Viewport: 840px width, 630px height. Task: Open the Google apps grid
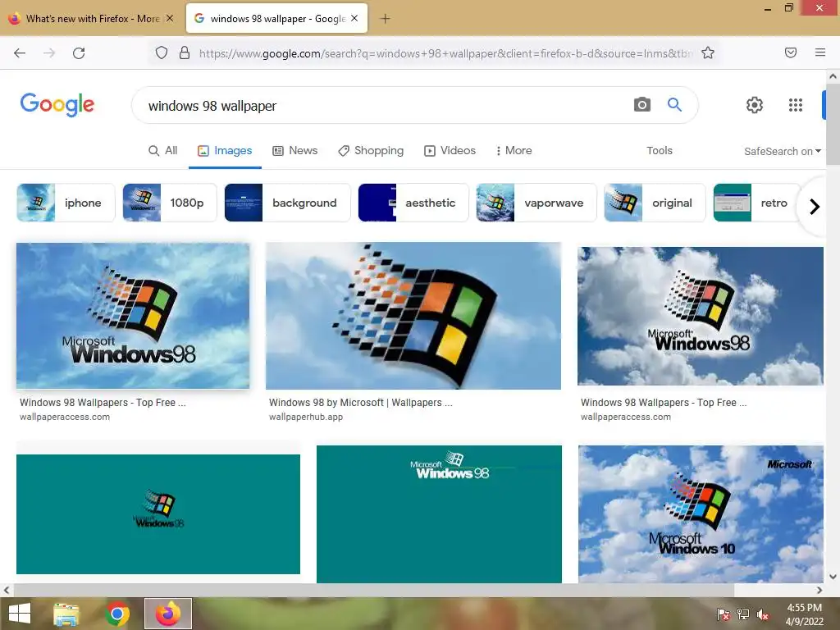click(x=796, y=105)
